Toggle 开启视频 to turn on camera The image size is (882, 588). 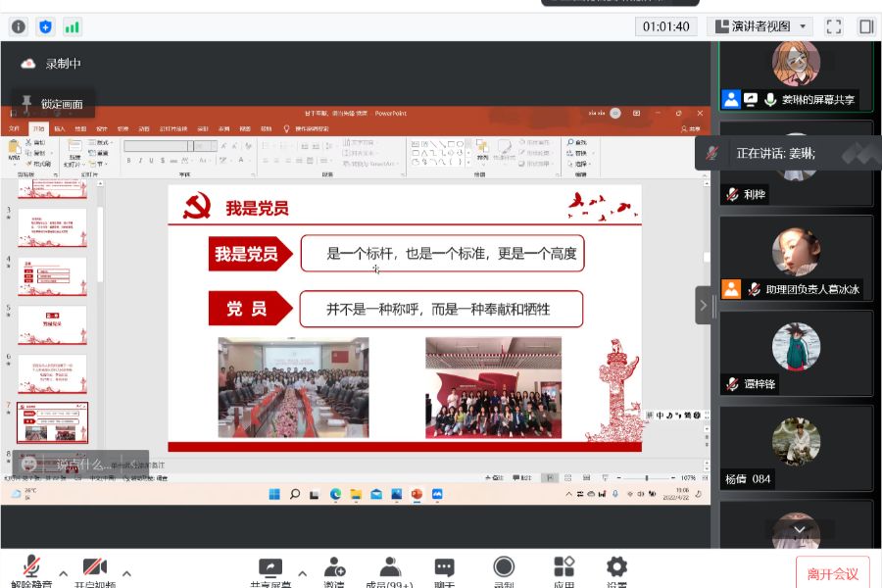94,568
